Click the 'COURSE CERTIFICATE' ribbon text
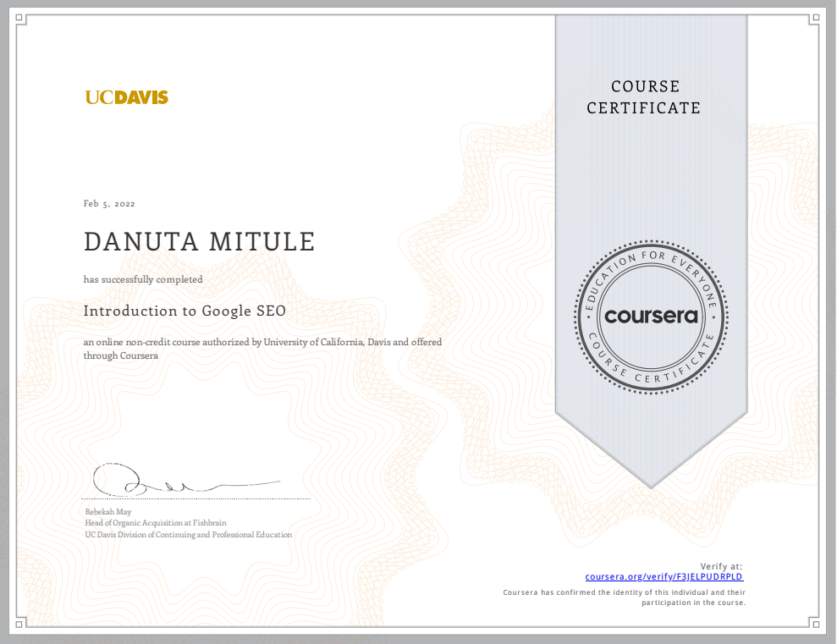Screen dimensions: 837x644 tap(644, 97)
